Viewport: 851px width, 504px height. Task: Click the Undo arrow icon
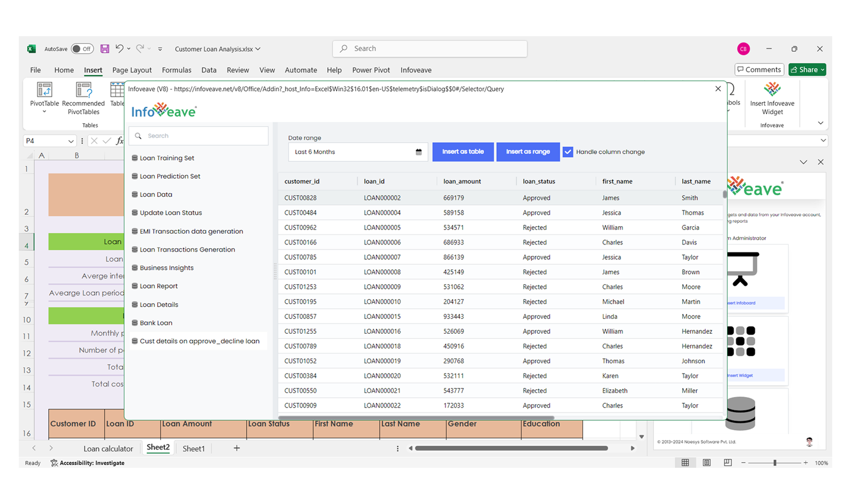[119, 48]
